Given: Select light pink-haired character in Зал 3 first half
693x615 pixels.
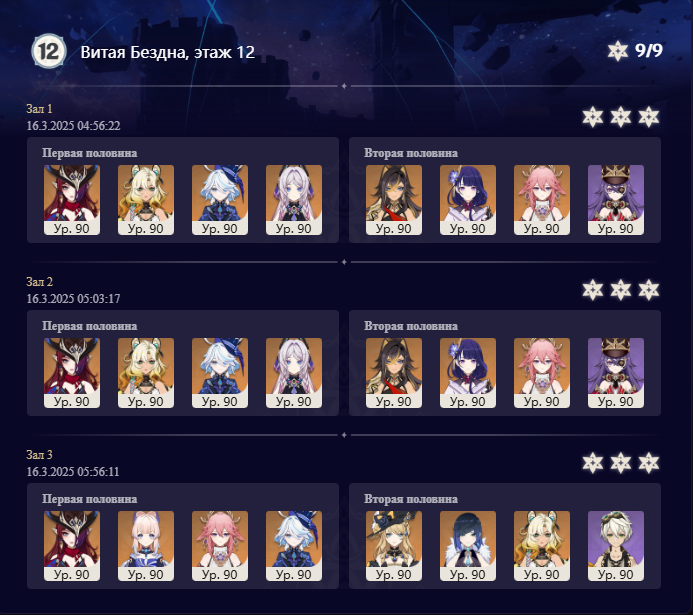Looking at the screenshot, I should [x=146, y=546].
